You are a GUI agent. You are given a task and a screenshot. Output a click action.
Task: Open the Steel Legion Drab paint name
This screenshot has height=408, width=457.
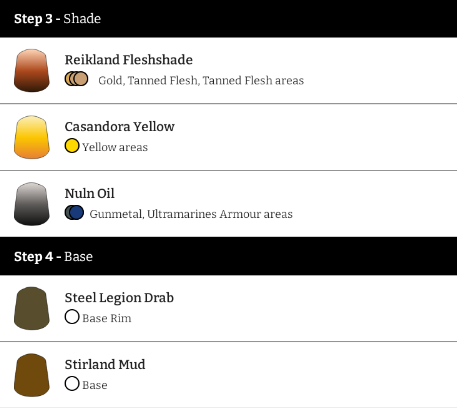(119, 298)
